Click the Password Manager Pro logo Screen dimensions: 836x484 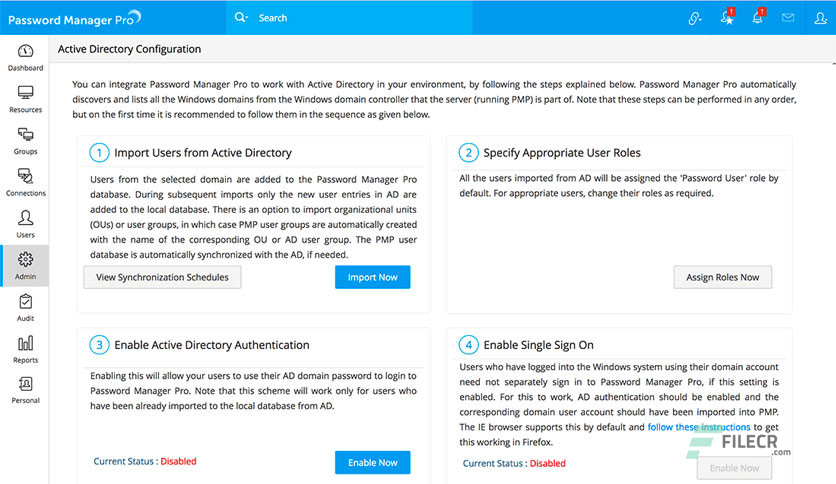point(74,19)
